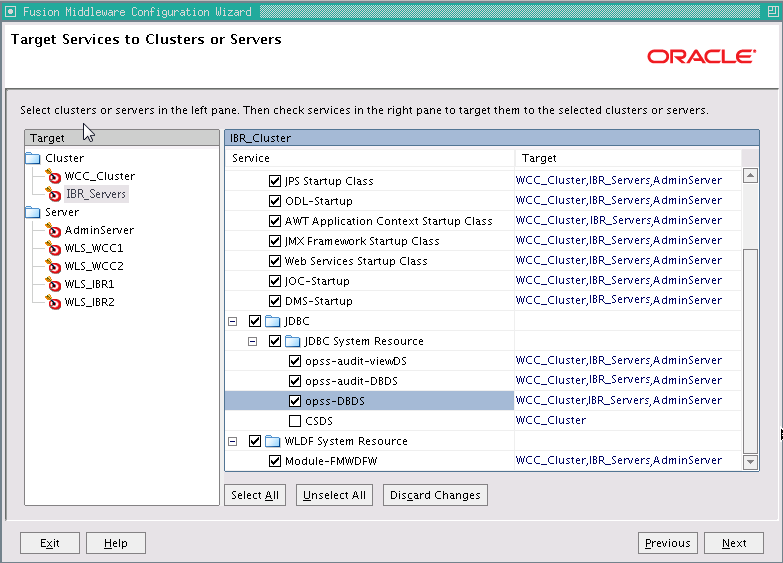The image size is (783, 563).
Task: Click the Server folder label in tree
Action: 62,212
